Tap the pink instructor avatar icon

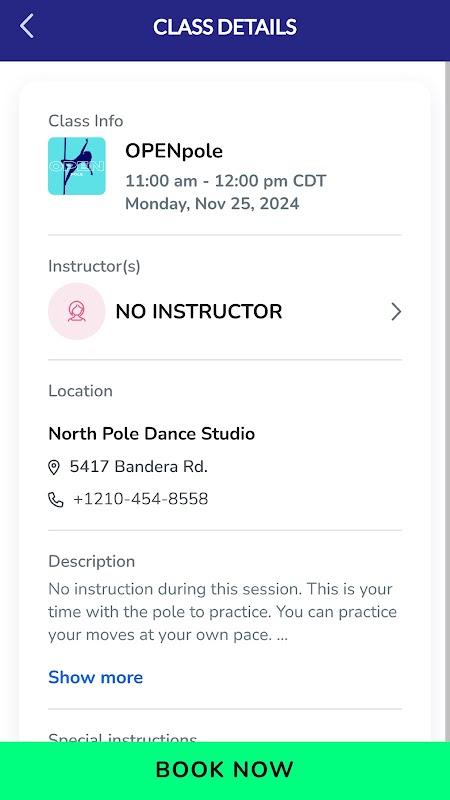coord(77,311)
